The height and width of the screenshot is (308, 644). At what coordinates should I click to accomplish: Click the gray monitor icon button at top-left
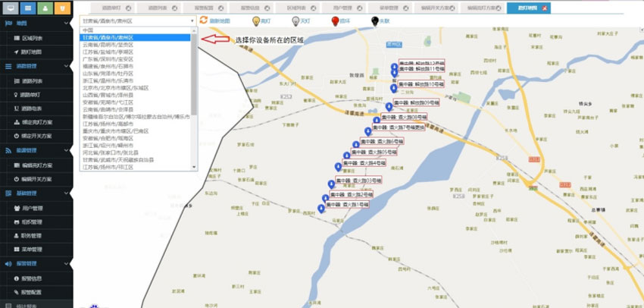click(x=9, y=8)
